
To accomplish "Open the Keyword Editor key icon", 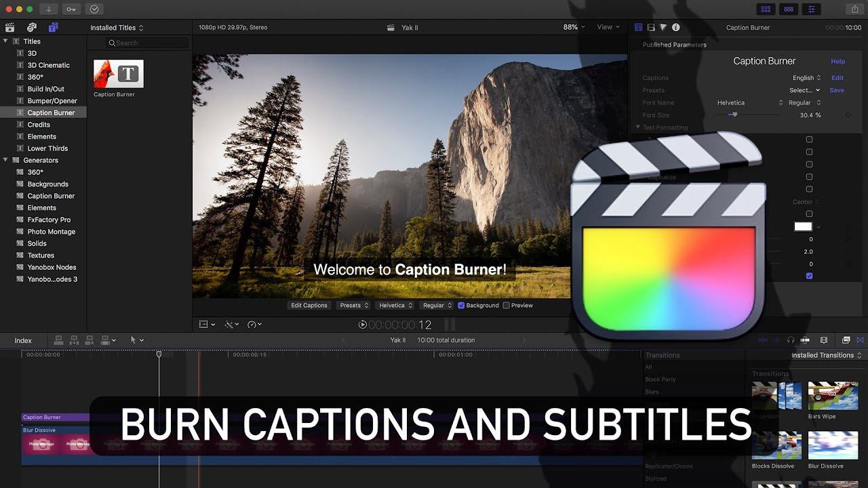I will [71, 9].
